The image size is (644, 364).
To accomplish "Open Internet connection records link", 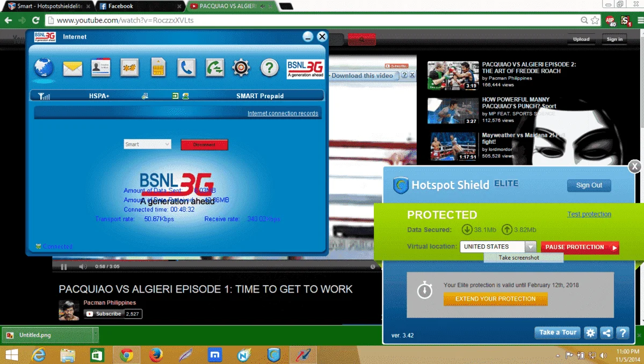I will 283,113.
